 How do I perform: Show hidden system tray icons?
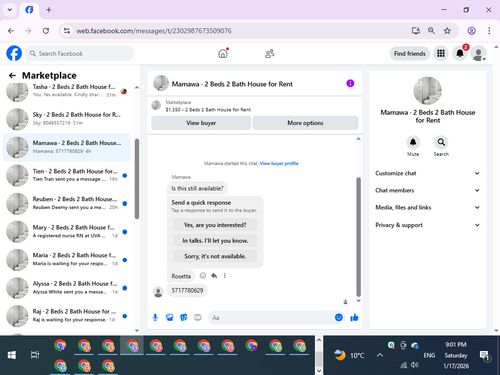pyautogui.click(x=380, y=355)
